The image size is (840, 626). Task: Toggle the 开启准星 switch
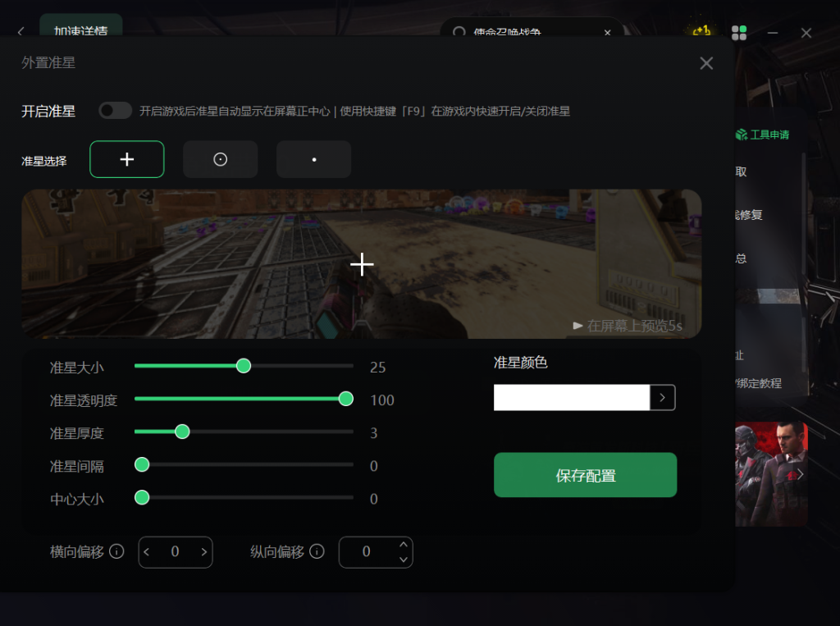[x=115, y=111]
